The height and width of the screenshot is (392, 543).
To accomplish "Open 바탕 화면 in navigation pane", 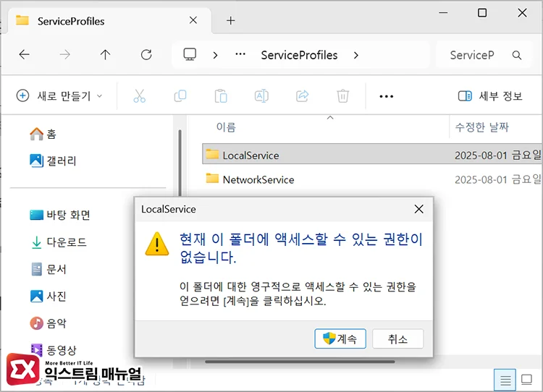I will (60, 215).
